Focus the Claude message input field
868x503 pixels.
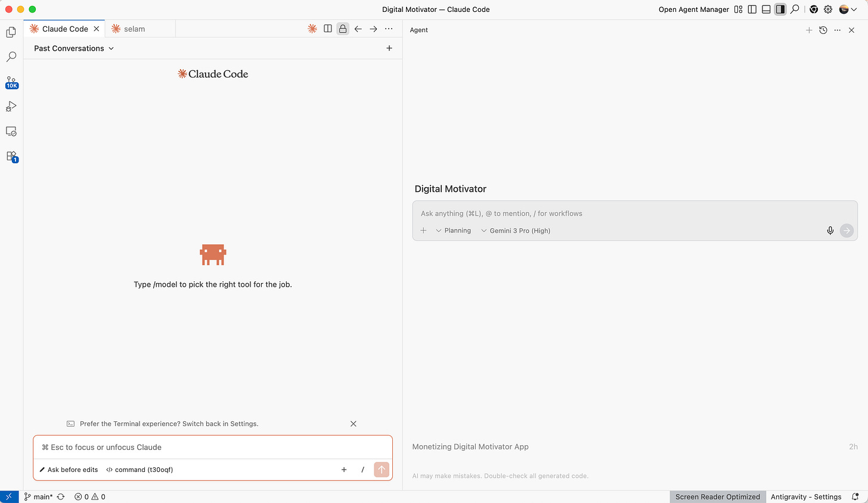point(213,447)
